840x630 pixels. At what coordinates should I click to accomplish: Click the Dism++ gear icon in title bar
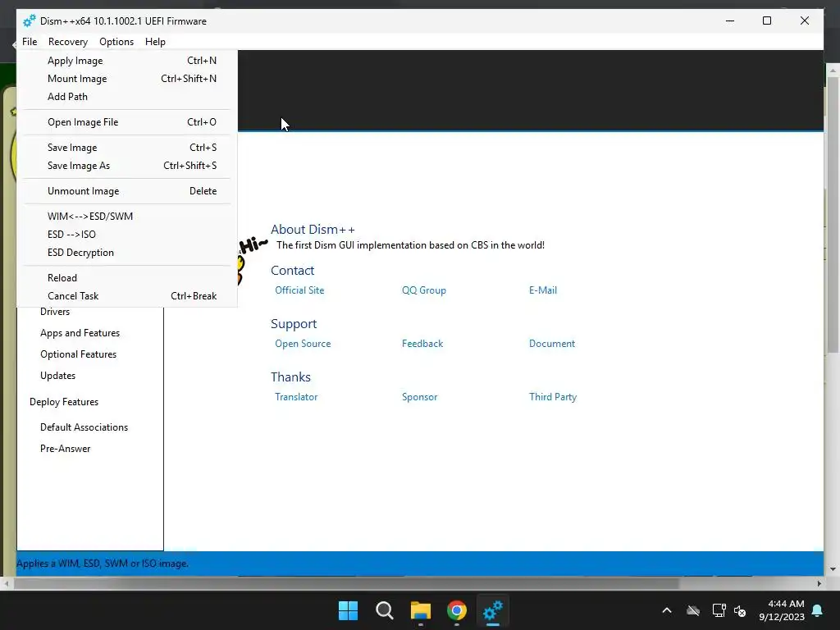coord(29,21)
